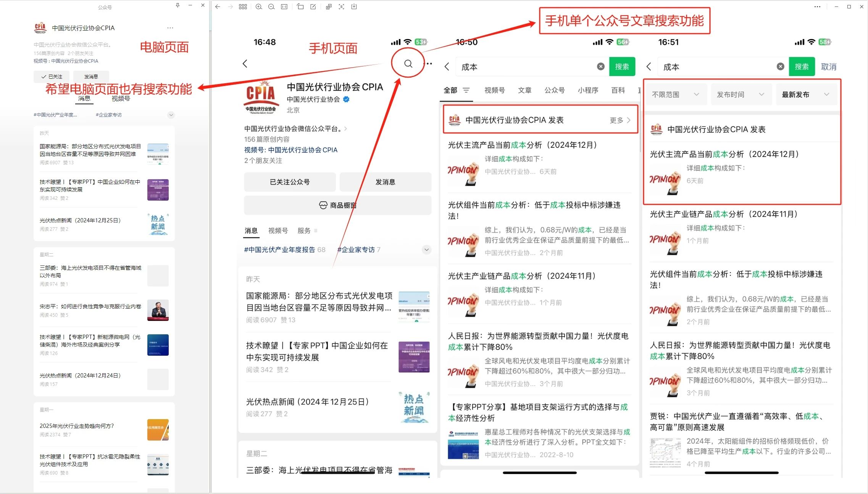Screen dimensions: 868x494
Task: Translate image text with the translate icon
Action: pos(329,6)
